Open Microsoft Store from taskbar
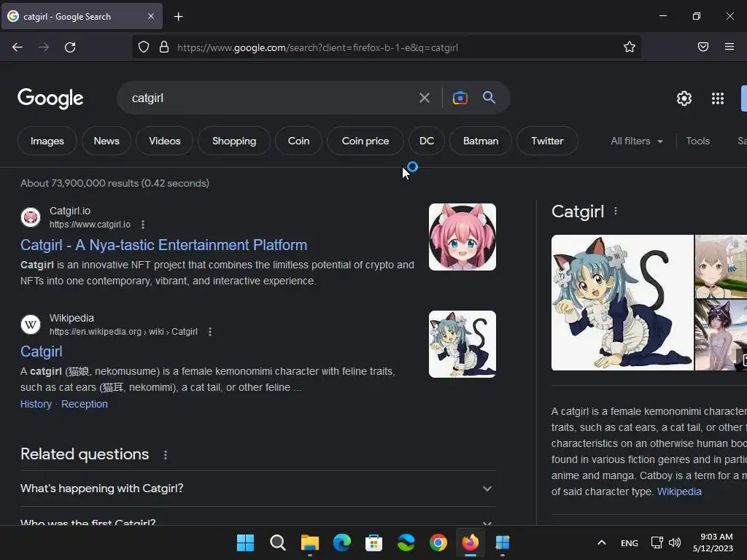 (374, 542)
